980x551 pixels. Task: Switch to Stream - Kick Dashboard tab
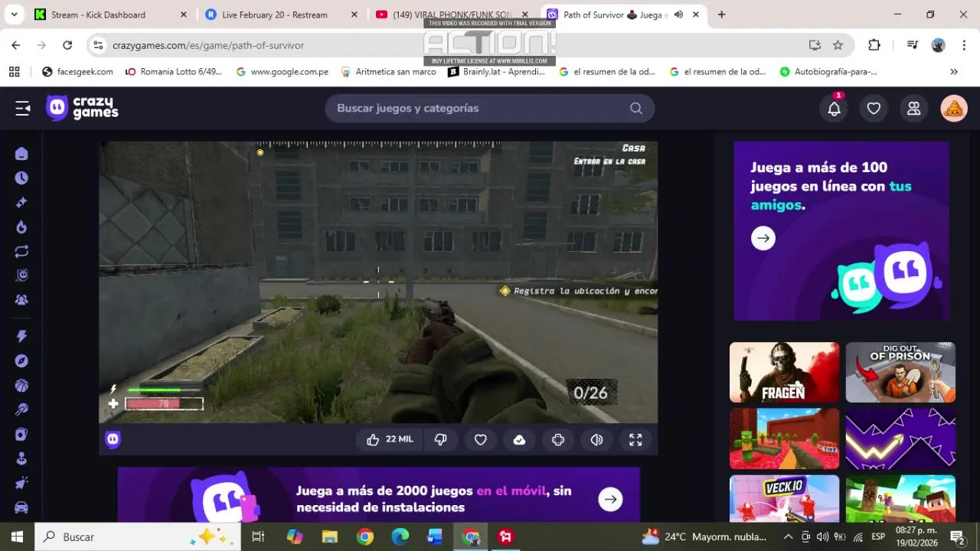click(107, 15)
